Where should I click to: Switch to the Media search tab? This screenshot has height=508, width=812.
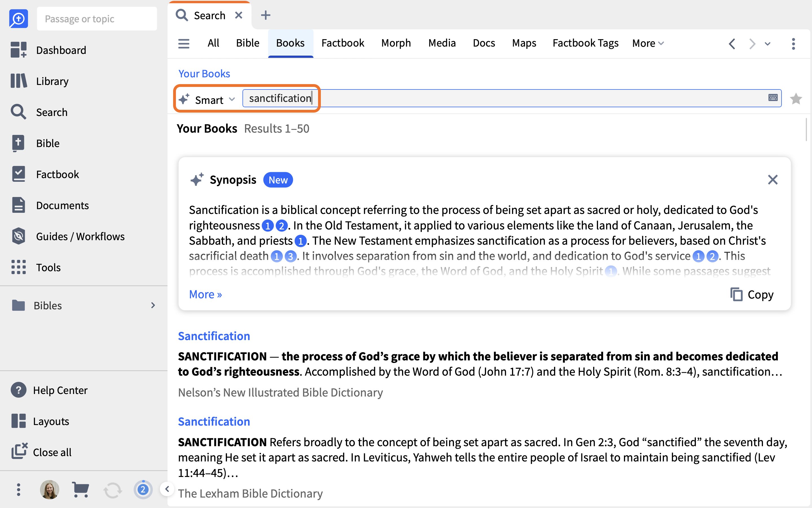click(x=442, y=43)
